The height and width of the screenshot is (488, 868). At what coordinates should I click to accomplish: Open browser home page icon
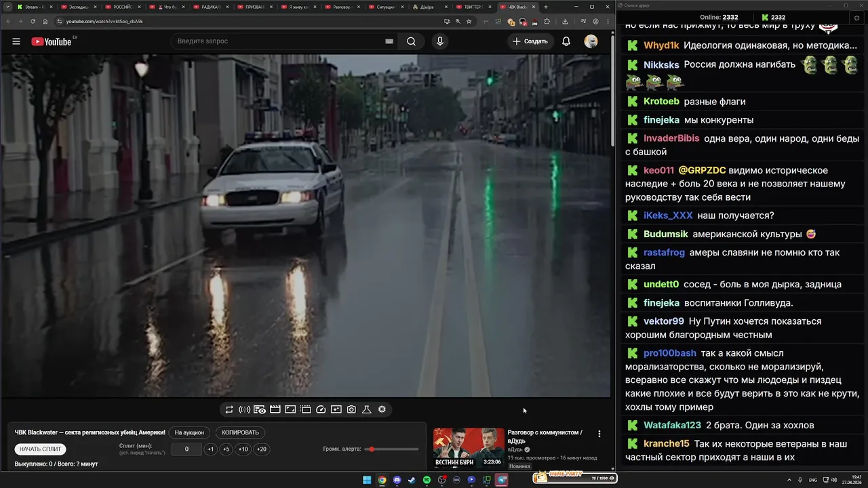pyautogui.click(x=45, y=22)
